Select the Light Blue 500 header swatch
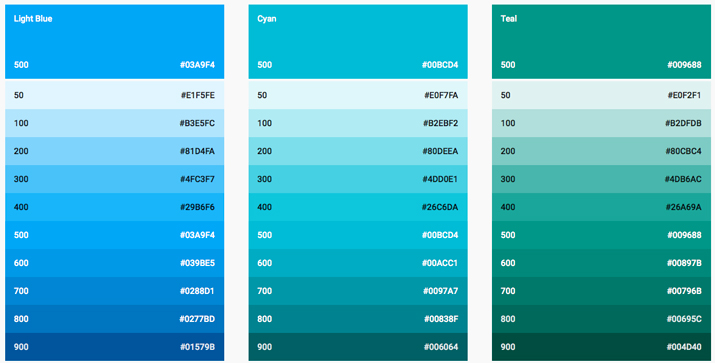Screen dimensions: 715x363 [x=114, y=41]
